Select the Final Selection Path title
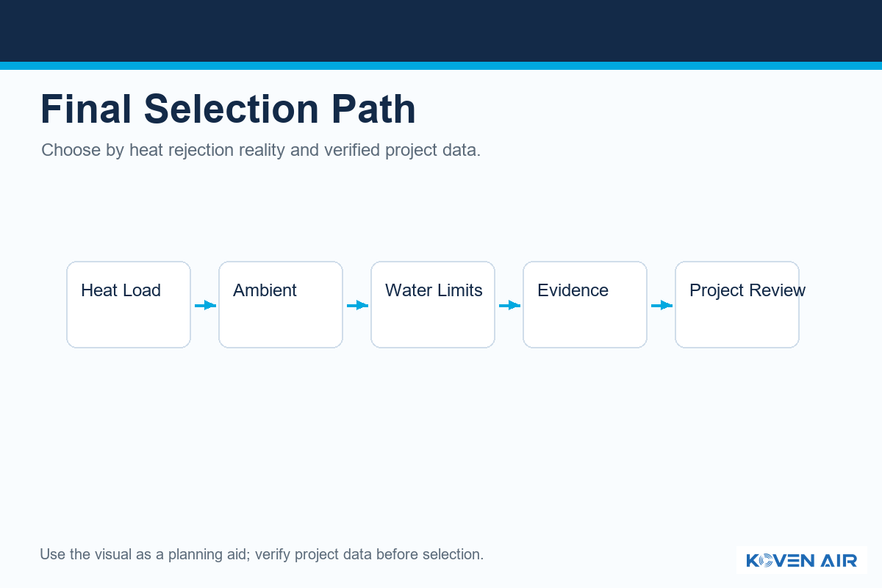The image size is (882, 588). 229,109
